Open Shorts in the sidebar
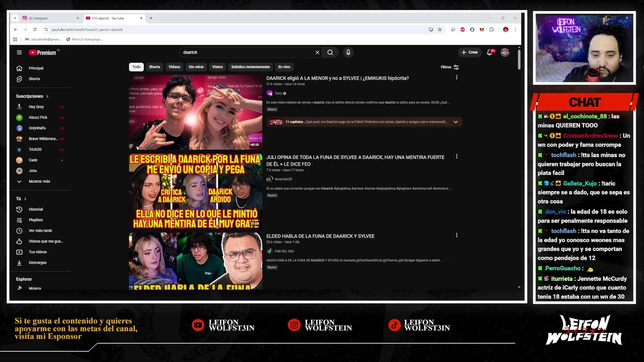644x362 pixels. (x=34, y=79)
